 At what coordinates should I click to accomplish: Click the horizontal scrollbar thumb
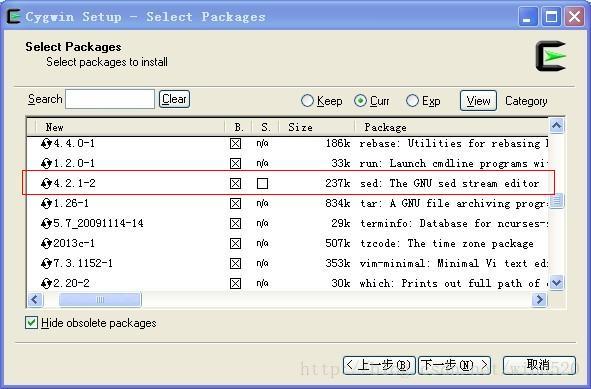pyautogui.click(x=100, y=300)
